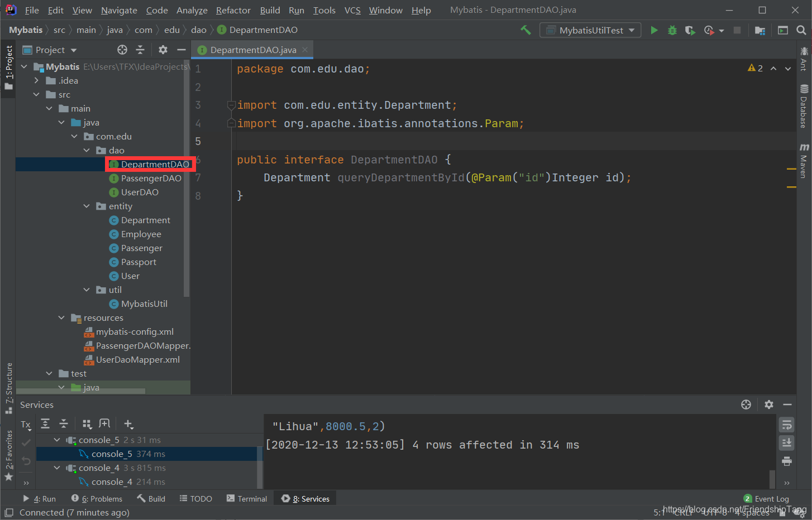Screen dimensions: 812x520
Task: Click the warnings count indicator in editor
Action: point(755,68)
